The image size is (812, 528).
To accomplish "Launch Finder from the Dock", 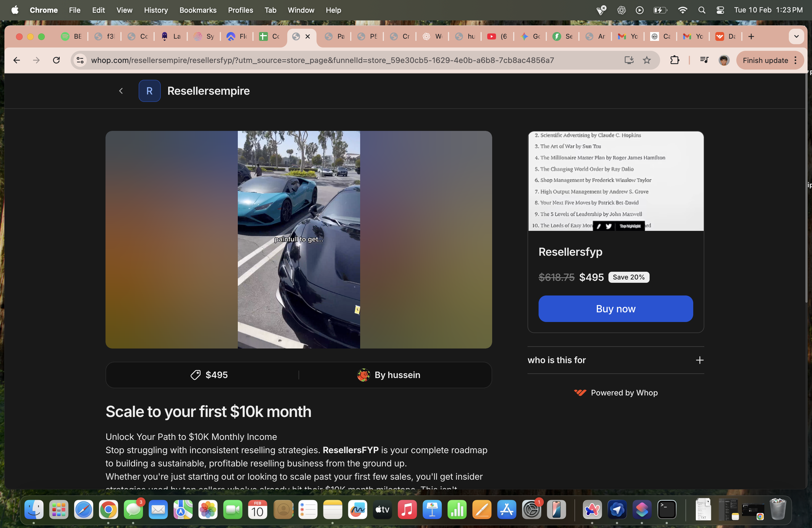I will [34, 509].
